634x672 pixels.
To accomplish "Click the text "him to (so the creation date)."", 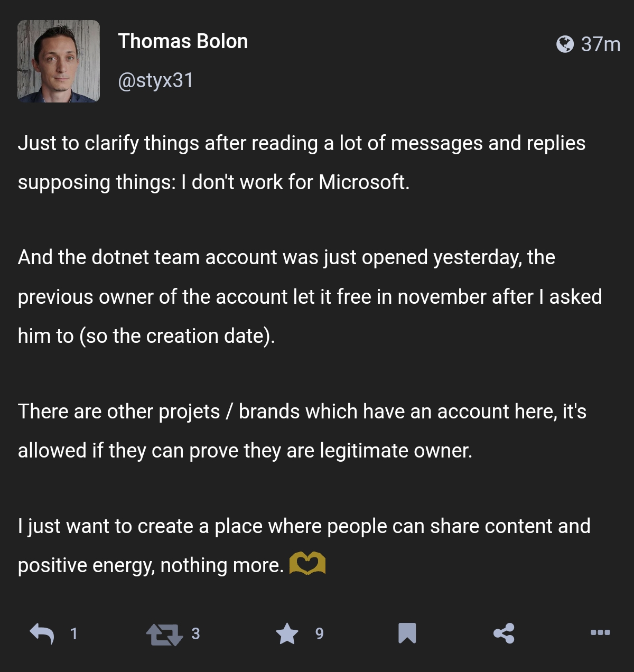I will pyautogui.click(x=146, y=336).
